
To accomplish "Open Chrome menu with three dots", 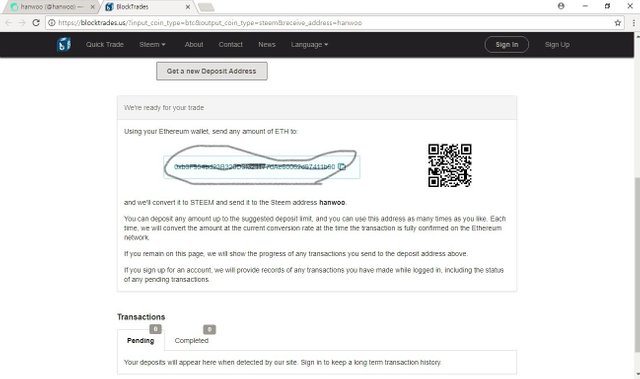I will coord(633,23).
